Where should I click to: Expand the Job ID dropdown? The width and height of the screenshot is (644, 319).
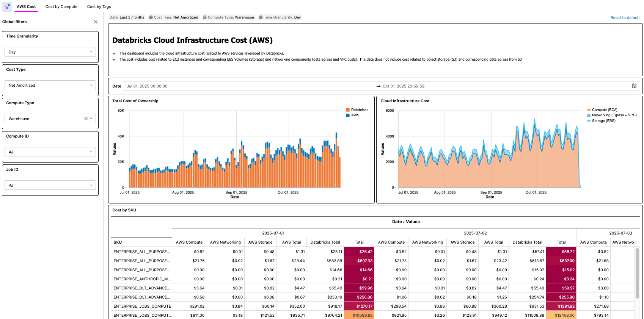click(50, 185)
